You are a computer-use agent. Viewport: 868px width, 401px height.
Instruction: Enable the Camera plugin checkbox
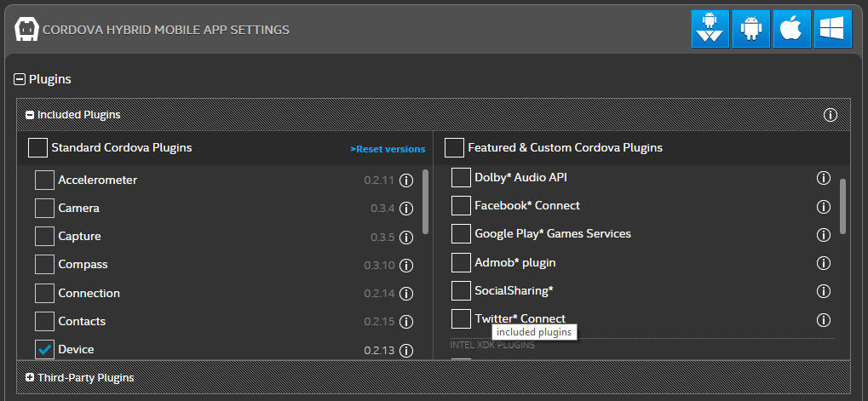click(x=45, y=208)
